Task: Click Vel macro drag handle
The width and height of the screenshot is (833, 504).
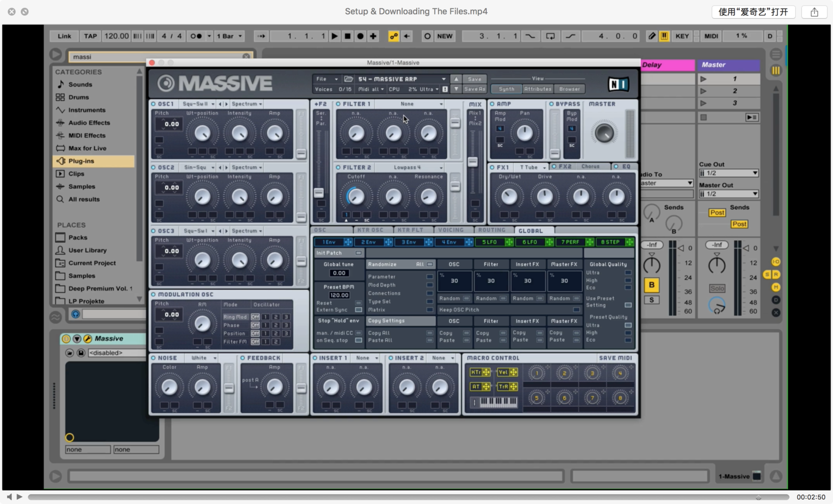Action: pyautogui.click(x=514, y=372)
